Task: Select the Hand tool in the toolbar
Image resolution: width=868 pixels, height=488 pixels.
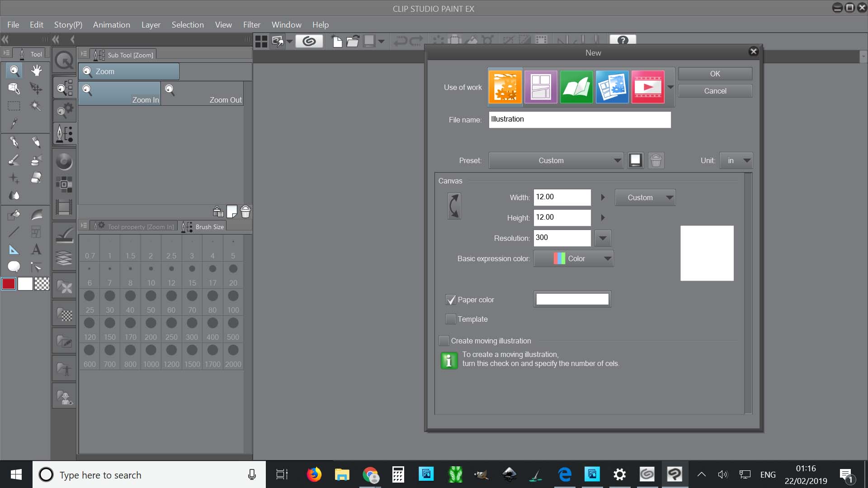Action: [x=36, y=70]
